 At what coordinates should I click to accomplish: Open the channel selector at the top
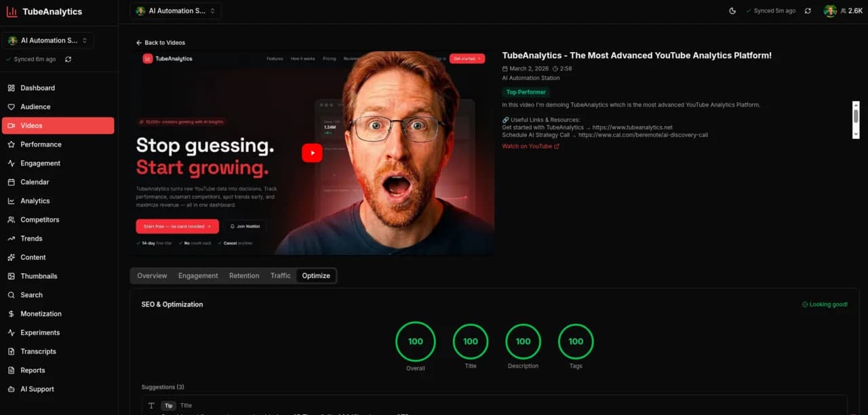(175, 11)
